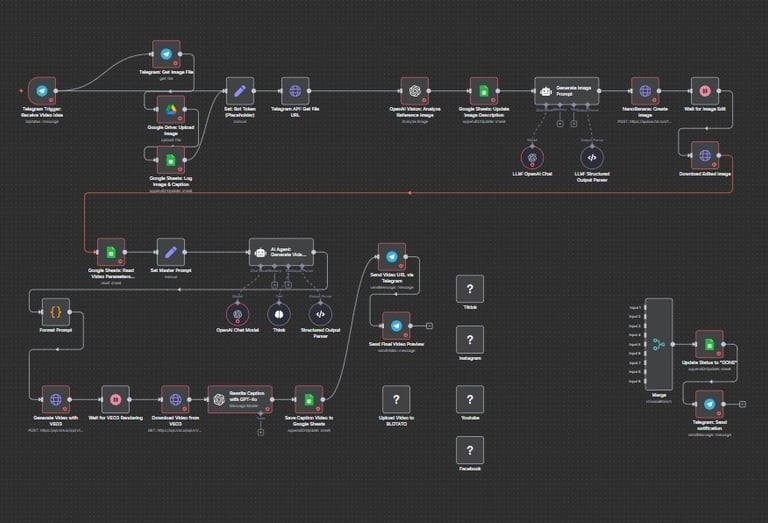The image size is (768, 523).
Task: Open the unknown Youtube node
Action: pyautogui.click(x=470, y=400)
